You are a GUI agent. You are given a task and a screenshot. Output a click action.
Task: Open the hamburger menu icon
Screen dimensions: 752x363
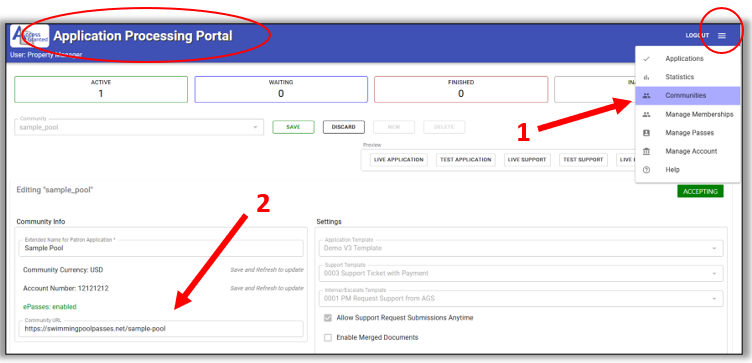(x=722, y=35)
